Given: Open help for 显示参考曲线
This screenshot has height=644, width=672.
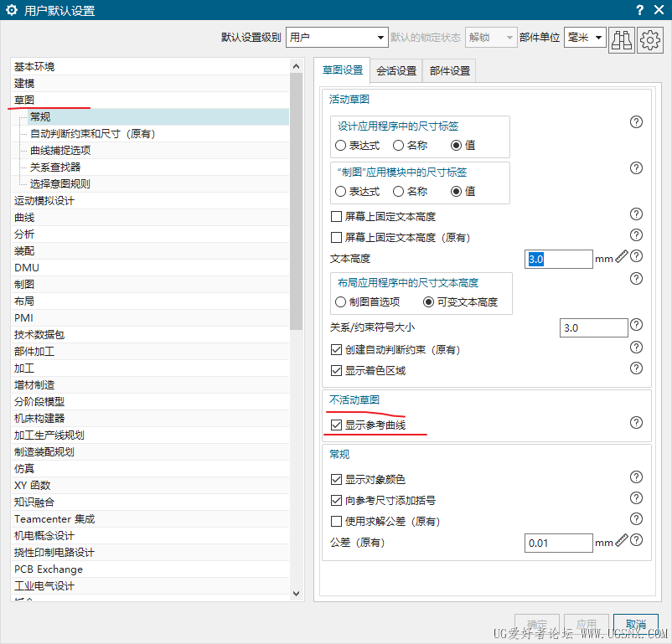Looking at the screenshot, I should pos(636,422).
